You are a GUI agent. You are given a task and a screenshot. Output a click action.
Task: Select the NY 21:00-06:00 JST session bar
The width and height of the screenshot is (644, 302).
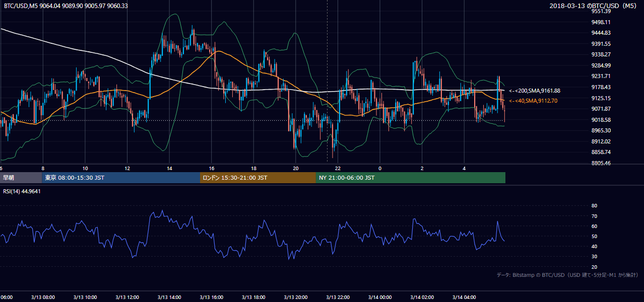(x=411, y=178)
